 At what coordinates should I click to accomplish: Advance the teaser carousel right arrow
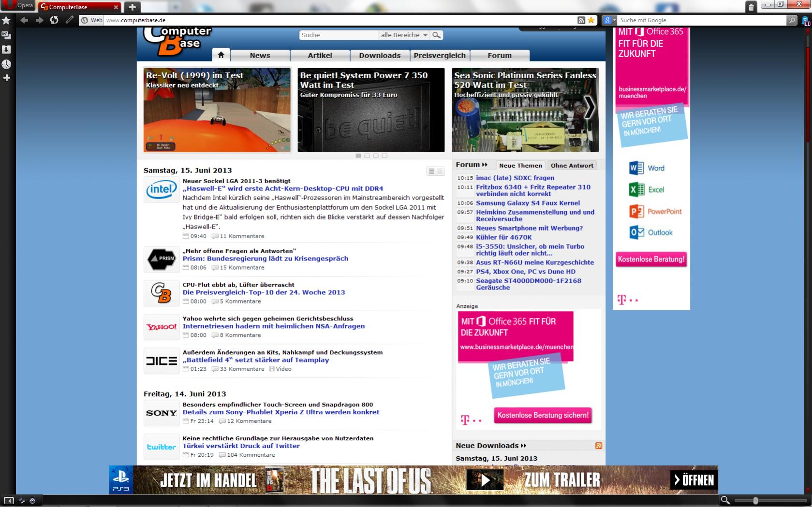point(589,107)
